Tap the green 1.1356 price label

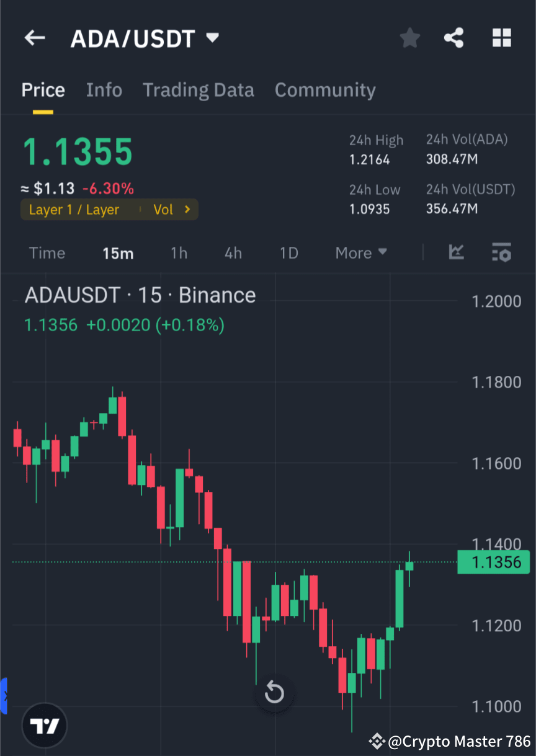coord(493,562)
